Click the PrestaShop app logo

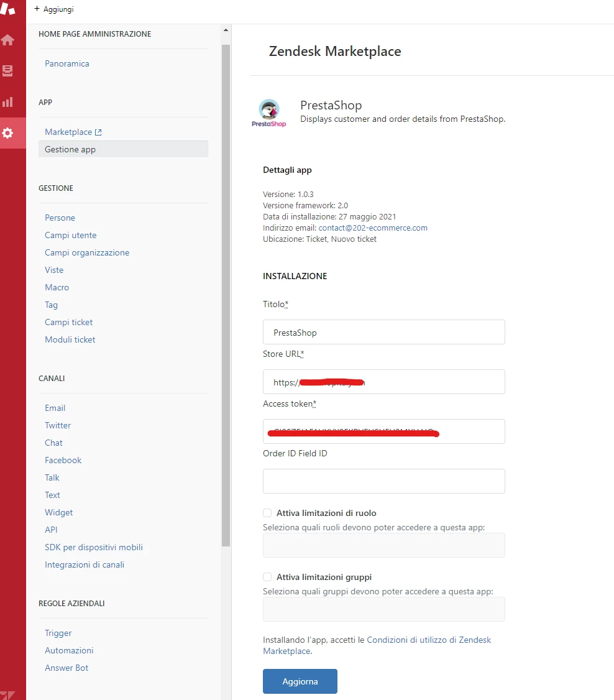click(269, 113)
